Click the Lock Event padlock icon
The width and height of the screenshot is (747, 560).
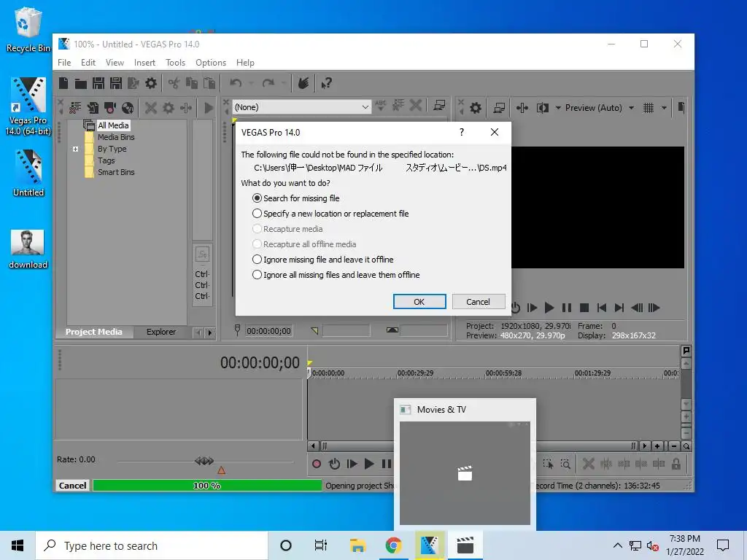pos(676,464)
